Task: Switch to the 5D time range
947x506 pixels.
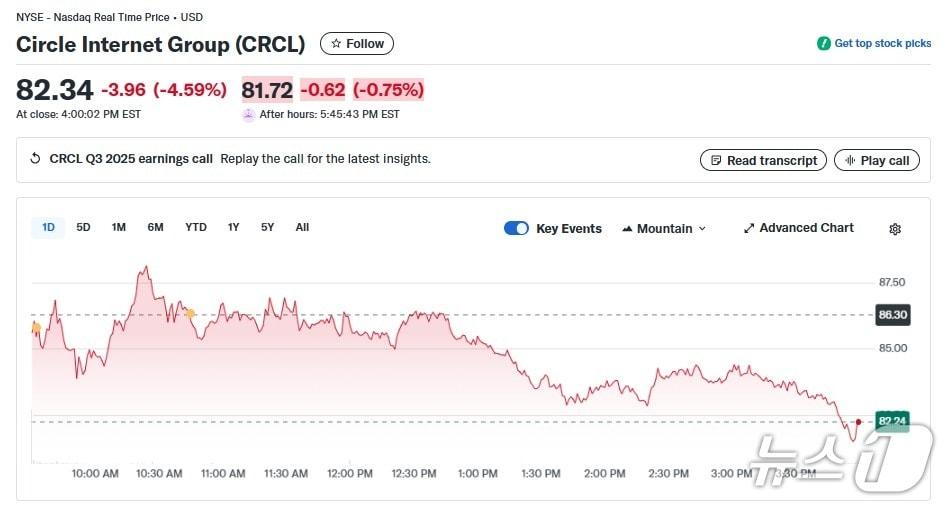Action: tap(84, 227)
